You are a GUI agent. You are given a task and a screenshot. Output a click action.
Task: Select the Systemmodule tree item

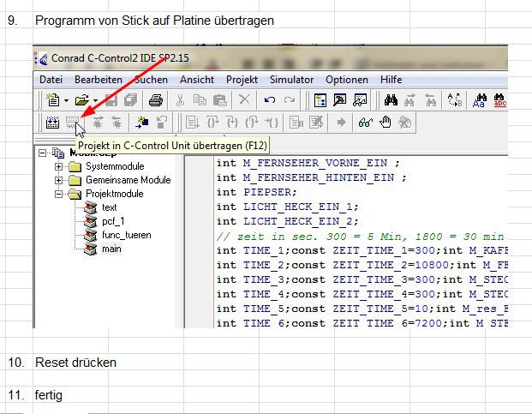click(115, 166)
